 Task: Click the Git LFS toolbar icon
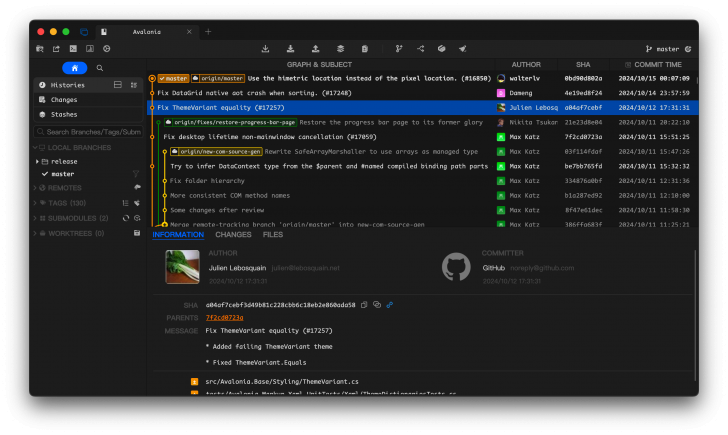coord(442,49)
